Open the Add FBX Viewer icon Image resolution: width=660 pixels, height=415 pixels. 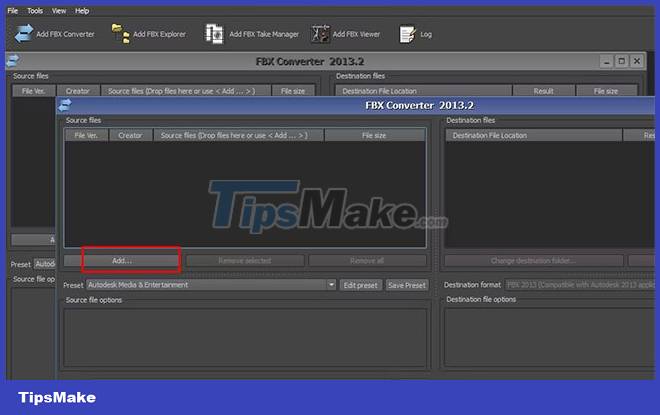320,34
